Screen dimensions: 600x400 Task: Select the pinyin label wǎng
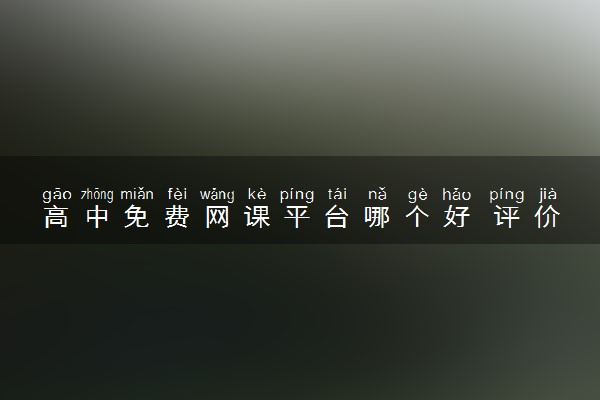click(217, 195)
